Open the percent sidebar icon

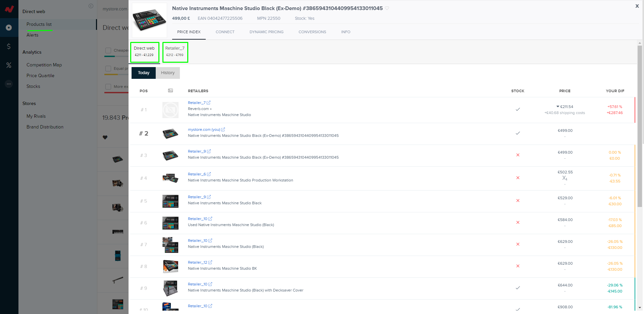(9, 65)
